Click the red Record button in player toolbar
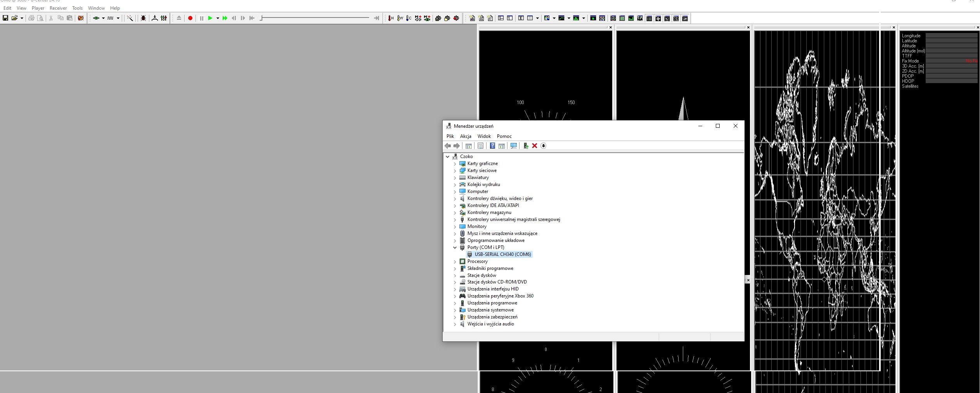This screenshot has width=980, height=393. pos(190,18)
